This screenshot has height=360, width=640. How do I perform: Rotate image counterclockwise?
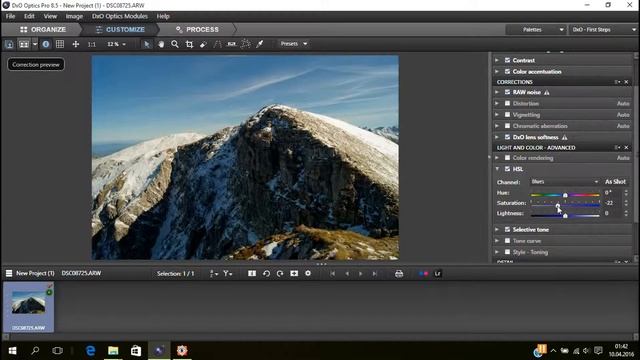point(266,273)
